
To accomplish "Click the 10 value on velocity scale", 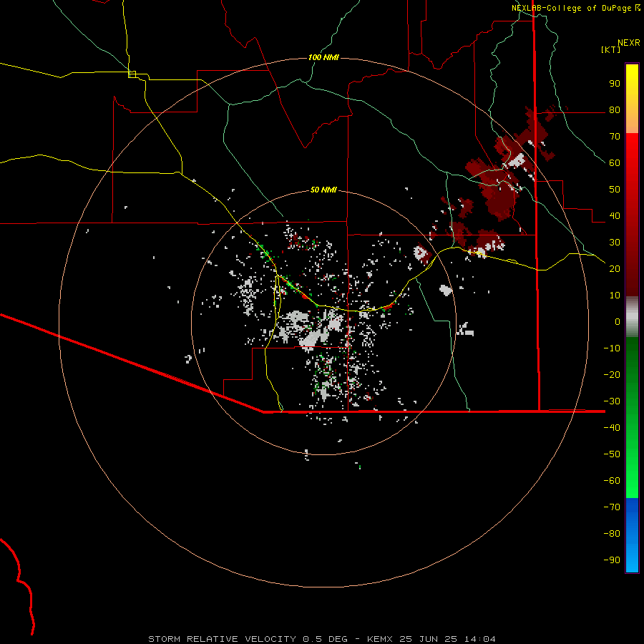I will (x=615, y=296).
